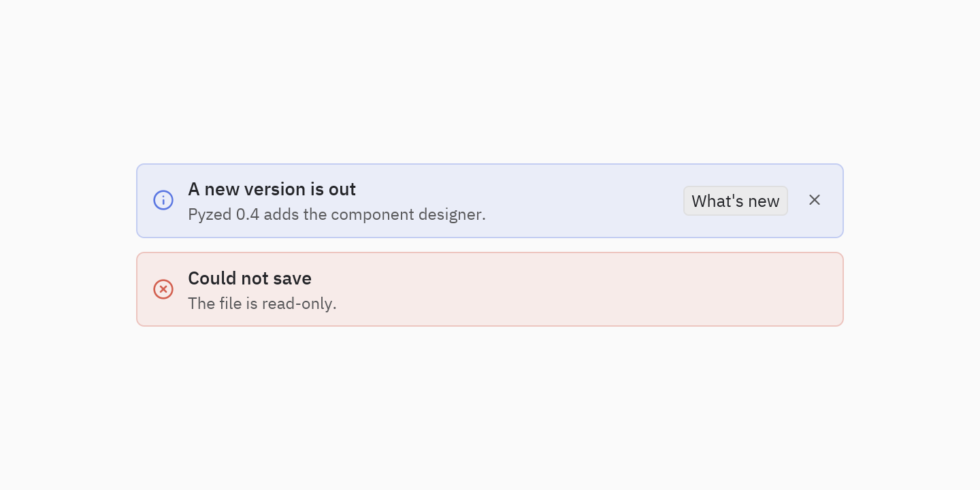Click the red error circle icon
Viewport: 980px width, 490px height.
pyautogui.click(x=163, y=289)
